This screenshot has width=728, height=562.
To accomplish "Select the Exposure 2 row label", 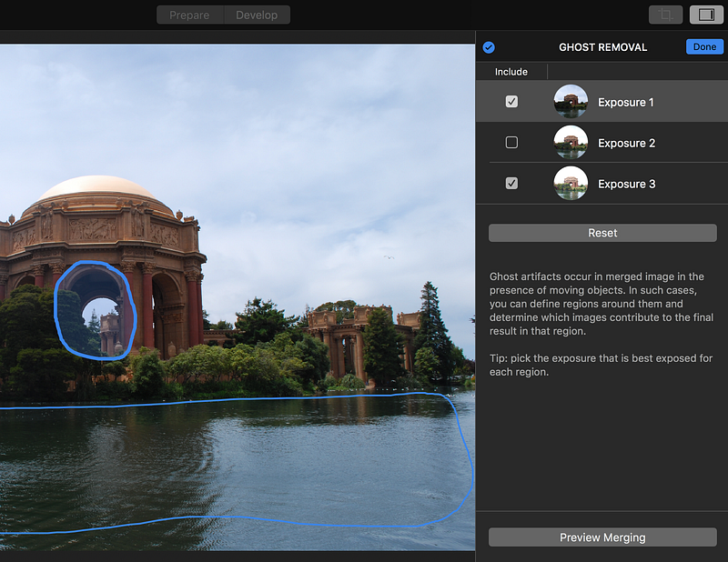I will pyautogui.click(x=626, y=143).
